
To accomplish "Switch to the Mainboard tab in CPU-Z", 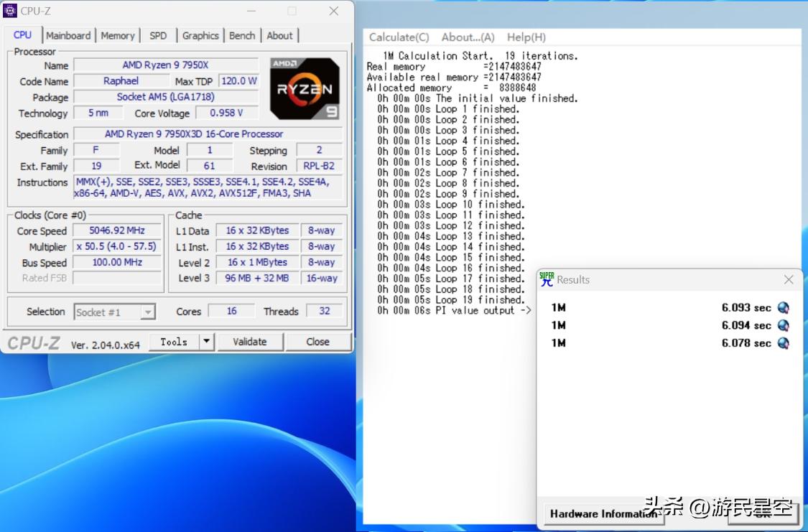I will [x=68, y=34].
